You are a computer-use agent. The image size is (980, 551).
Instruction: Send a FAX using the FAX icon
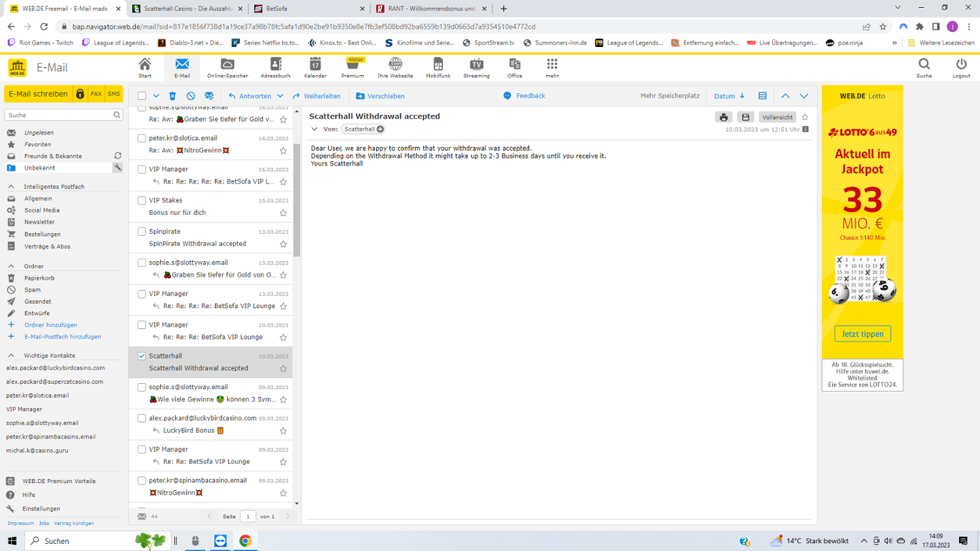[x=95, y=94]
